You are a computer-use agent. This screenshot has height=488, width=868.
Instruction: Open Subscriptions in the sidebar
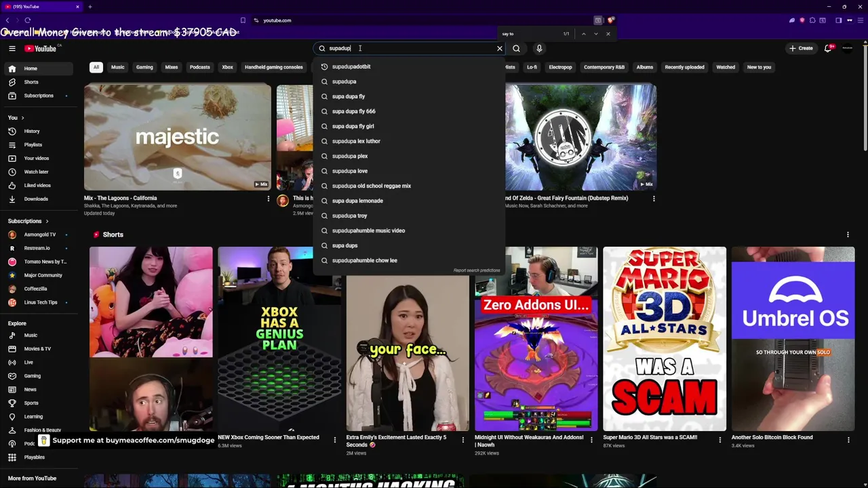[39, 96]
